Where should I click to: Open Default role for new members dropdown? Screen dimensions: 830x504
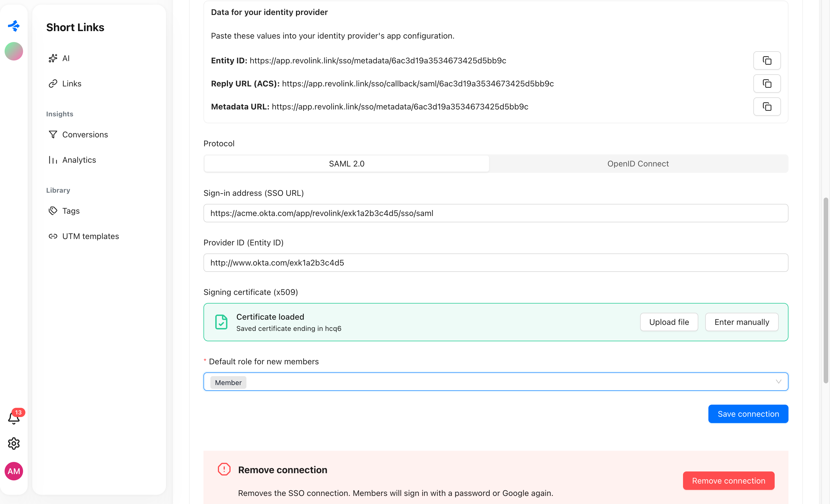point(495,381)
